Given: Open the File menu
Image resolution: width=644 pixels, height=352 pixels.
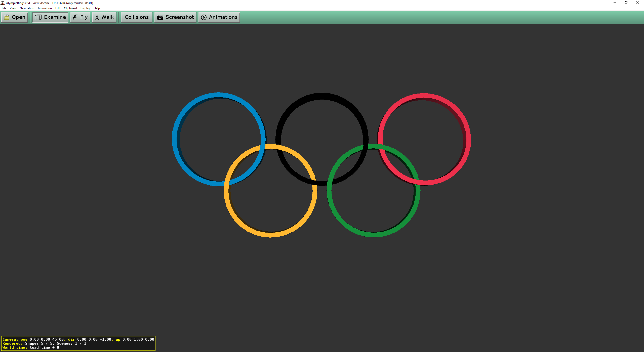Looking at the screenshot, I should coord(4,8).
